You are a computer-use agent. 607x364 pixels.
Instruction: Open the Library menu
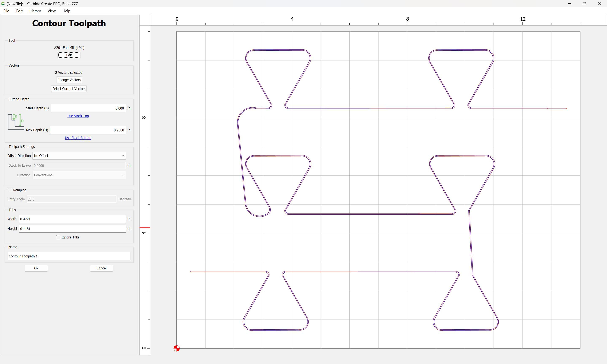[x=35, y=11]
